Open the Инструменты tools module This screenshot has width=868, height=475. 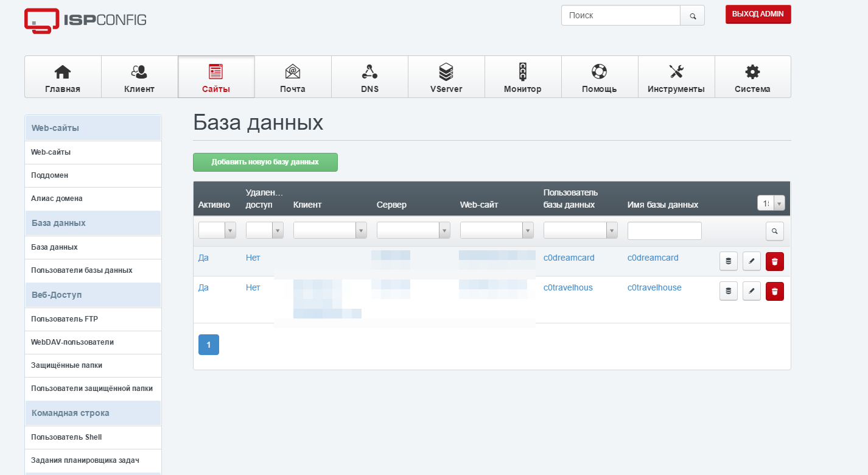pos(676,77)
